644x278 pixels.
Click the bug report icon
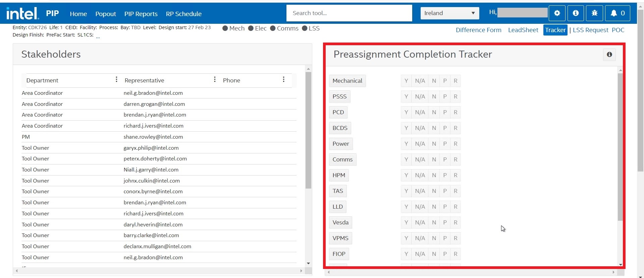(594, 13)
